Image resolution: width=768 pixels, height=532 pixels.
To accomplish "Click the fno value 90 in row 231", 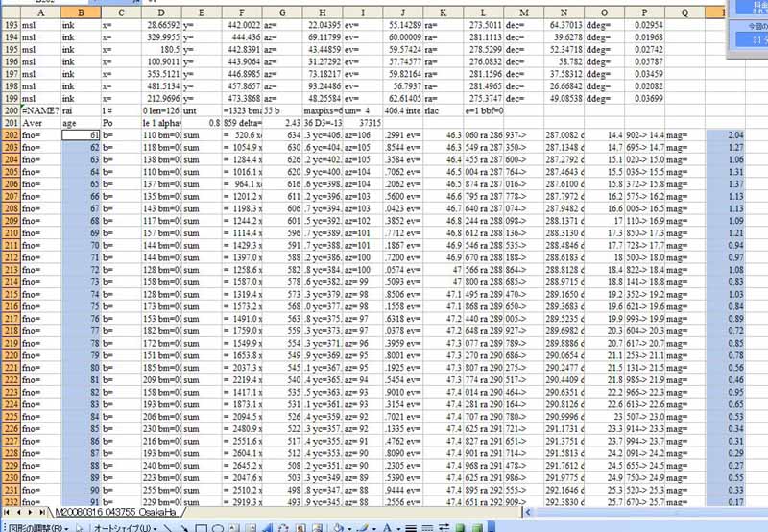I will 81,490.
